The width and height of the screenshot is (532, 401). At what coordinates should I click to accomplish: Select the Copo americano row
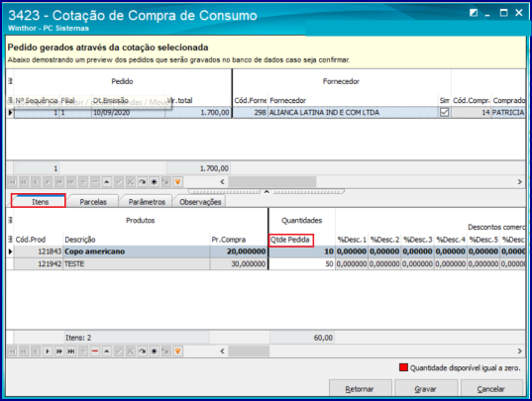266,251
